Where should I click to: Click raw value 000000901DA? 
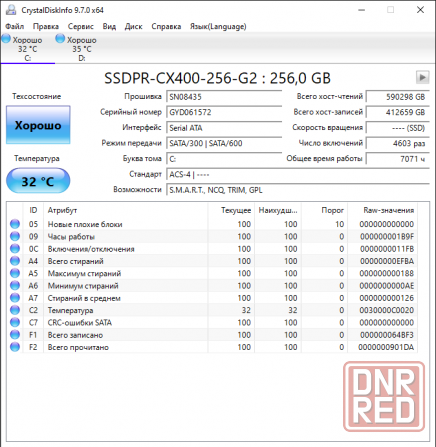[x=386, y=347]
